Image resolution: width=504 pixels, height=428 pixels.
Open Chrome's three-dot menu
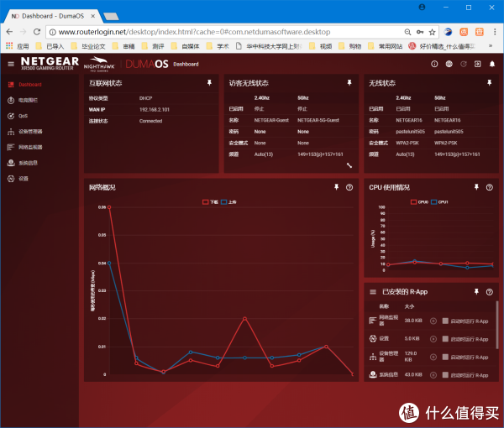(x=495, y=32)
